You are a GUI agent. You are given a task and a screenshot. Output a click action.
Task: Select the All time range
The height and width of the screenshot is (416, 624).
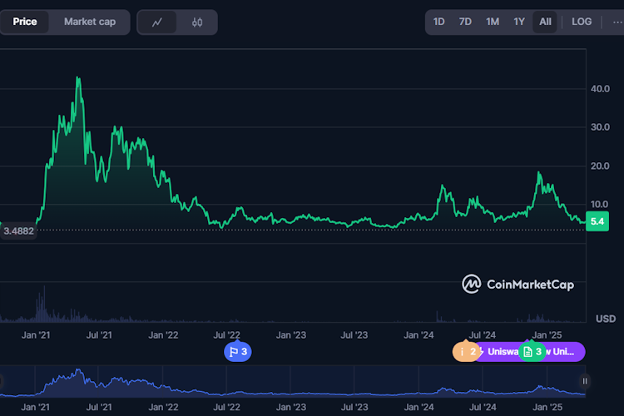coord(545,22)
